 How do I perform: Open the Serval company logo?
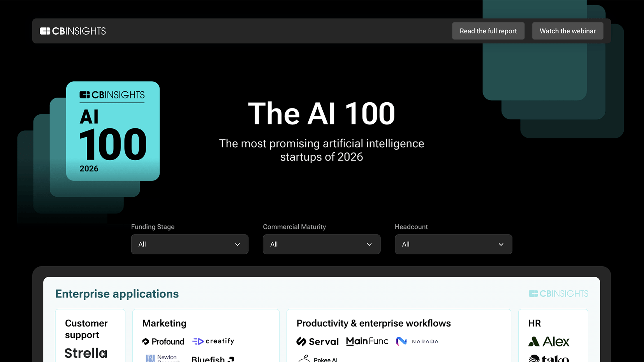(318, 341)
